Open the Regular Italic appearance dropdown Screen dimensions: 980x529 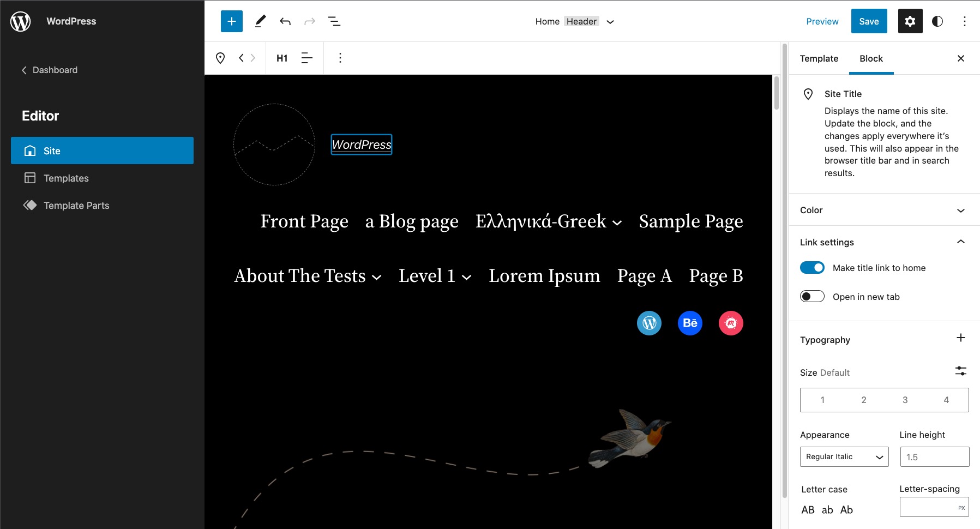click(x=844, y=456)
